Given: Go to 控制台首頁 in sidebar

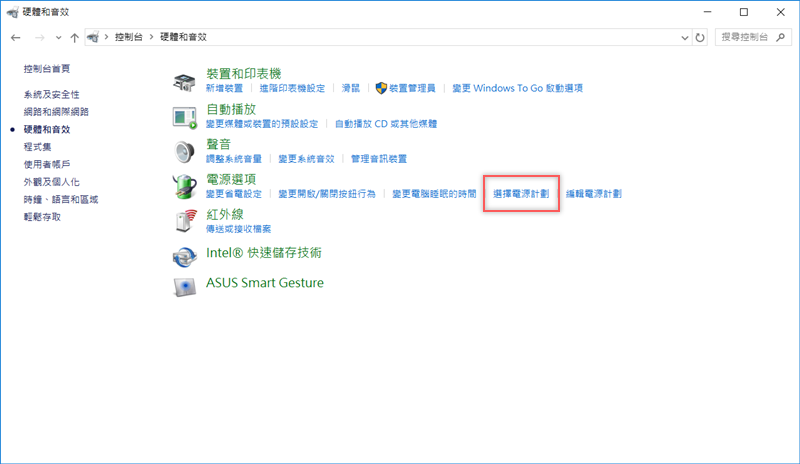Looking at the screenshot, I should click(47, 68).
